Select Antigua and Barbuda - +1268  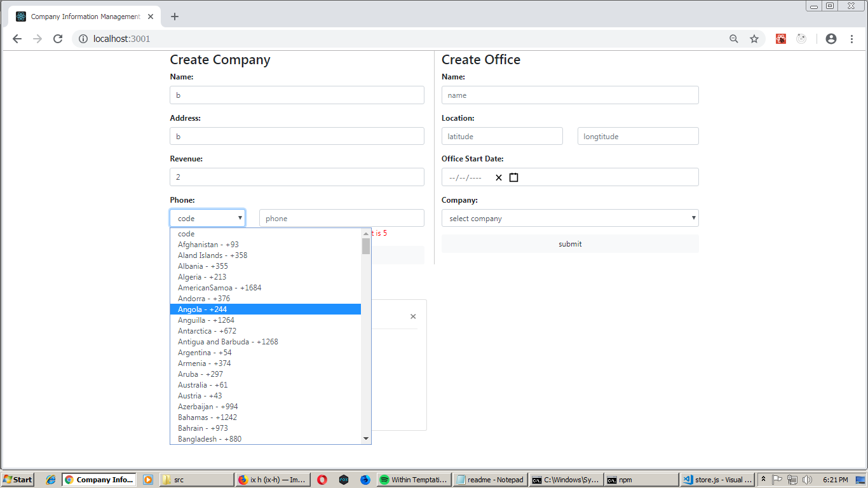coord(266,342)
